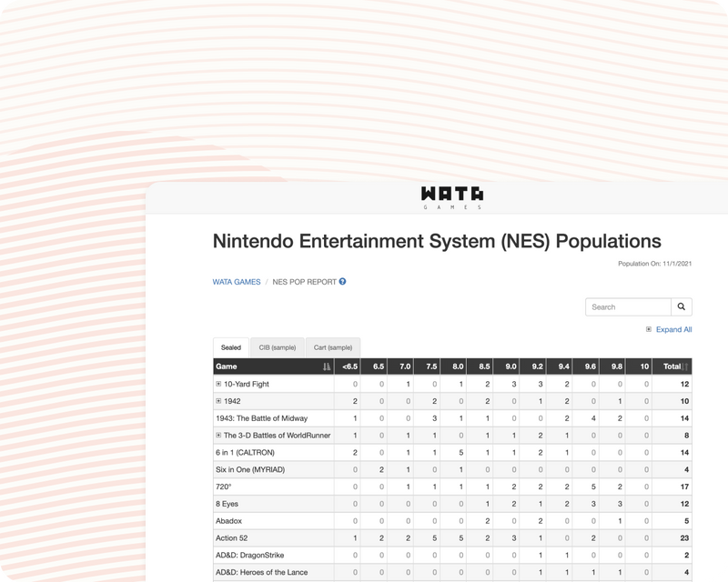Click the Expand All link
The width and height of the screenshot is (728, 582).
[x=673, y=329]
